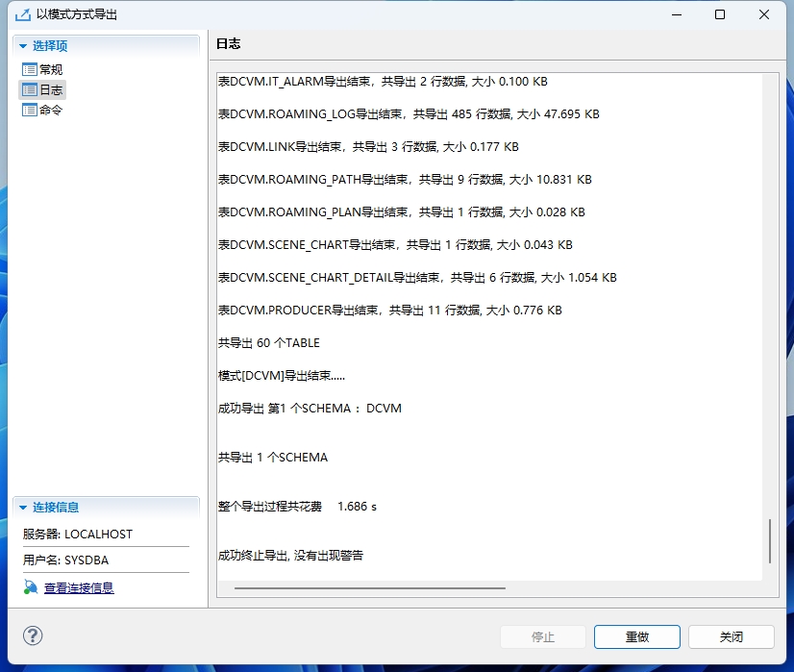The height and width of the screenshot is (672, 794).
Task: Click the DCVM.LINK export log line
Action: (368, 147)
